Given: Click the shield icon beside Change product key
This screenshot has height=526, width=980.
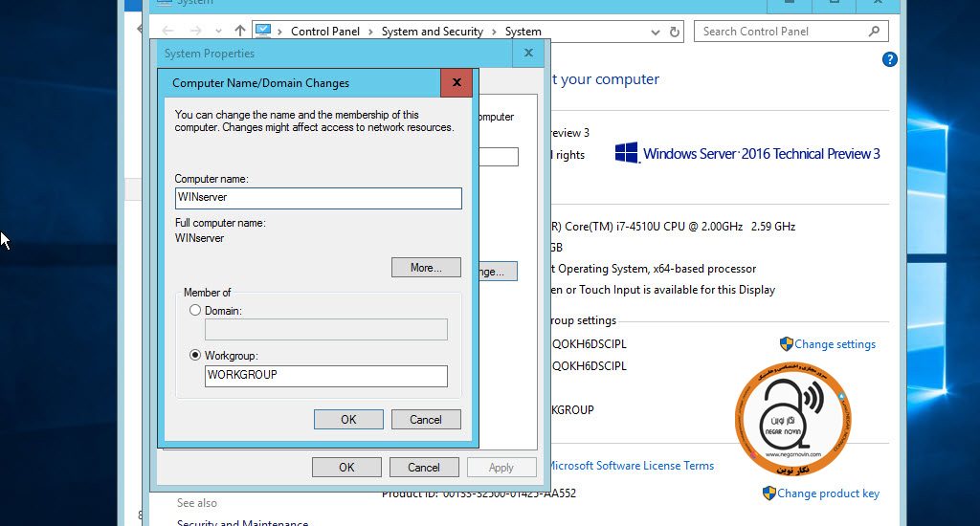Looking at the screenshot, I should point(769,493).
